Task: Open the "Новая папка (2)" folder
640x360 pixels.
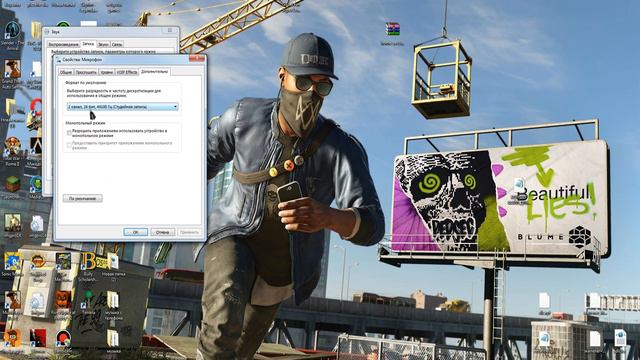Action: [113, 262]
